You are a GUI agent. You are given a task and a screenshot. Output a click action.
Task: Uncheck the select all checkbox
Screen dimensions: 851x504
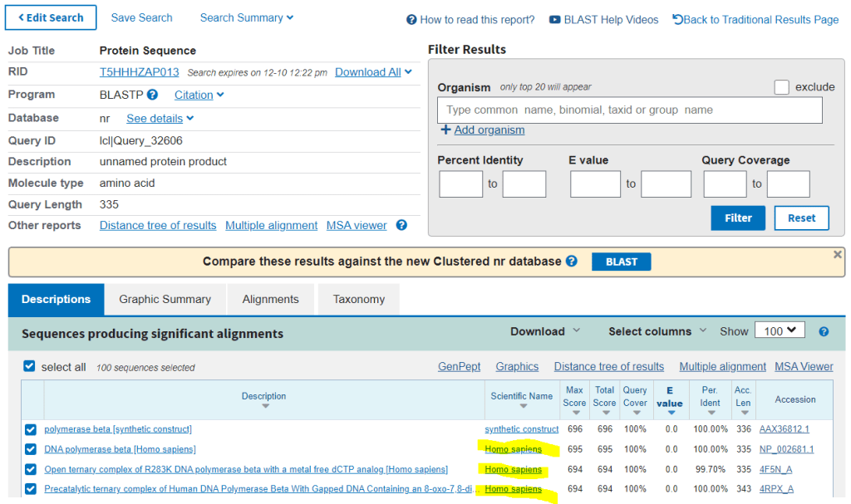30,366
